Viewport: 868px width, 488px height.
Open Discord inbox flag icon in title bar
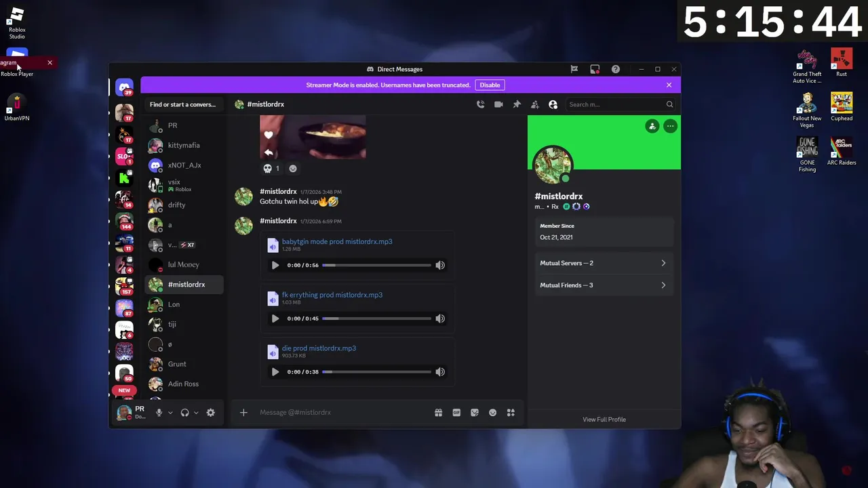tap(574, 69)
